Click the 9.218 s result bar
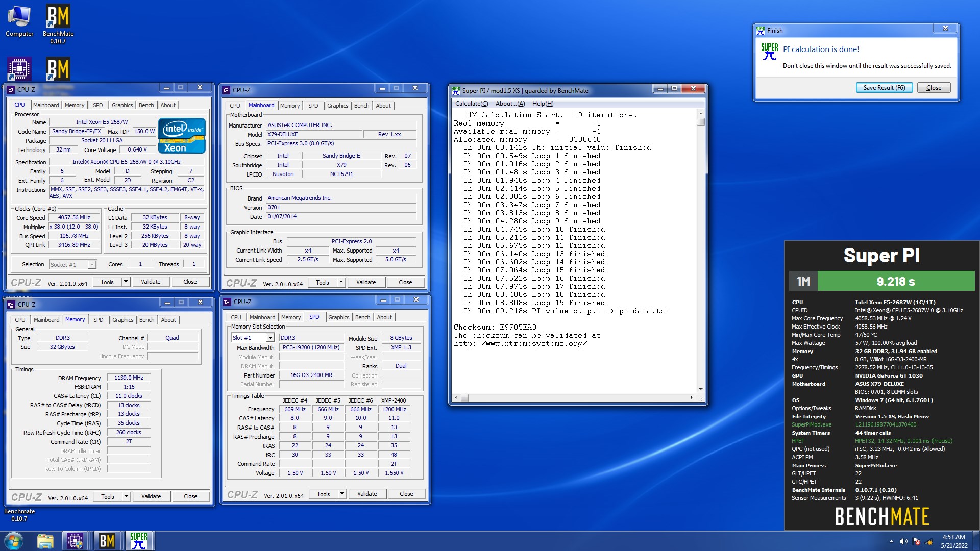 (896, 281)
